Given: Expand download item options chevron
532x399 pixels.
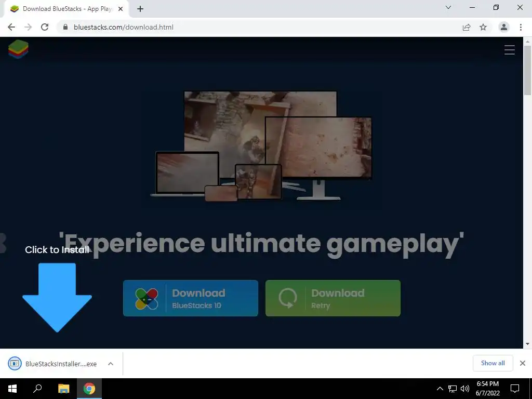Looking at the screenshot, I should (x=111, y=364).
